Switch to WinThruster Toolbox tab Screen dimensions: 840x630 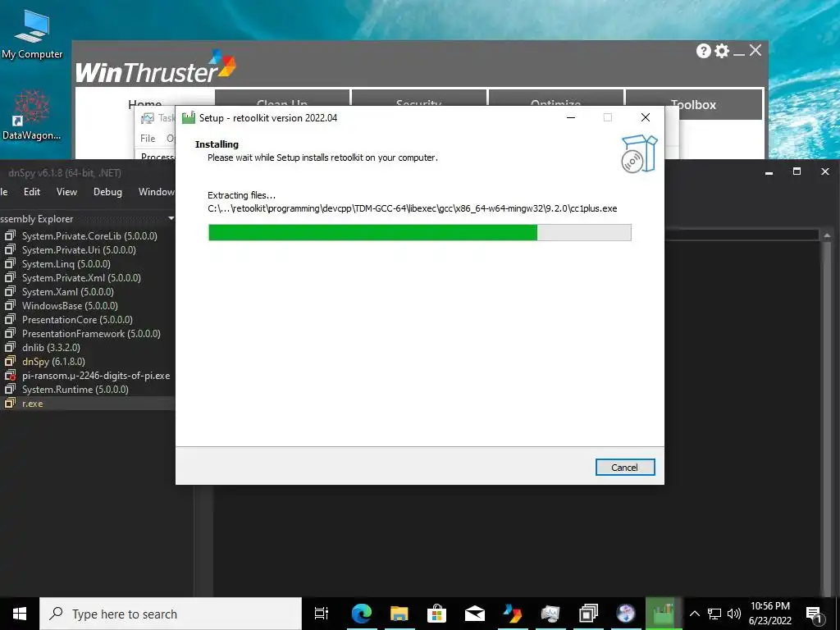pyautogui.click(x=694, y=104)
